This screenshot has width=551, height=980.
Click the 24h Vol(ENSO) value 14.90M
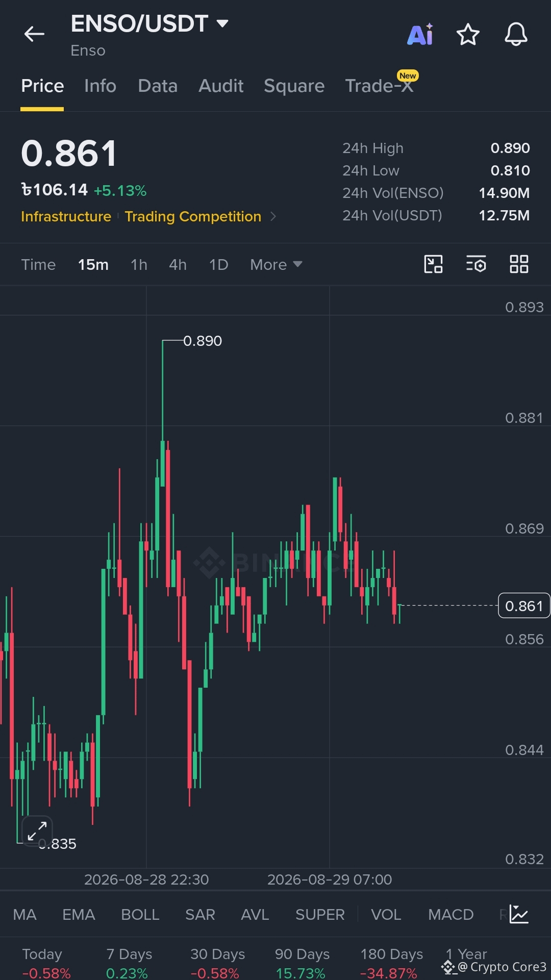[x=504, y=193]
